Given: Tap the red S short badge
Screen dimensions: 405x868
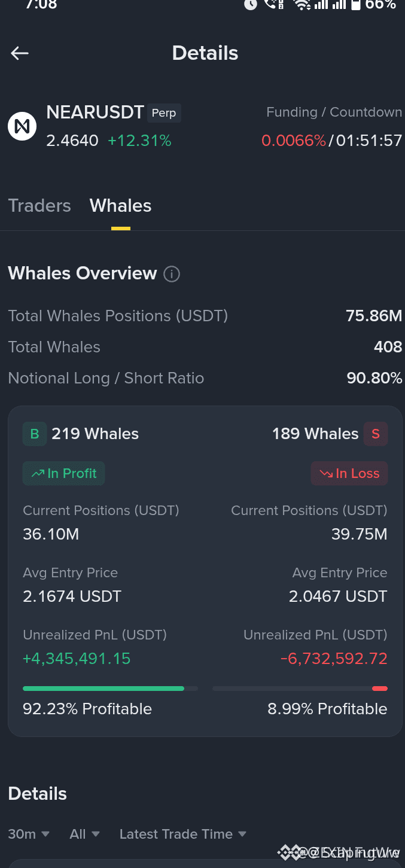Looking at the screenshot, I should click(376, 434).
